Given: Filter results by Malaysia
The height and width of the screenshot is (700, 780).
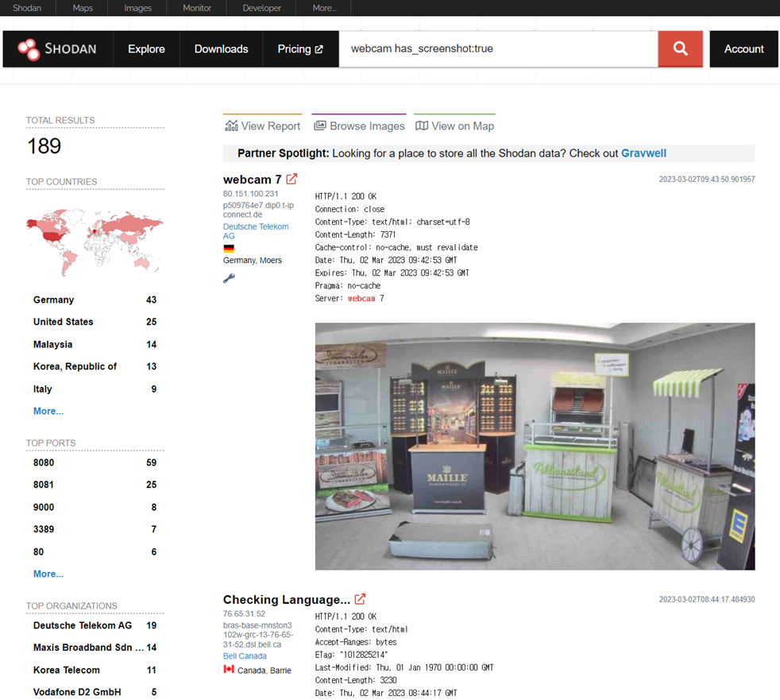Looking at the screenshot, I should [x=95, y=344].
